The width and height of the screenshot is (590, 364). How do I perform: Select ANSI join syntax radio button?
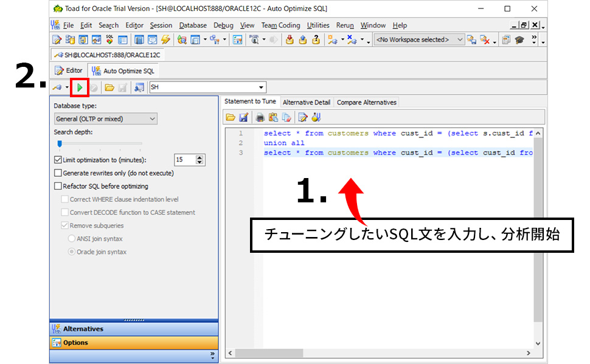[72, 239]
